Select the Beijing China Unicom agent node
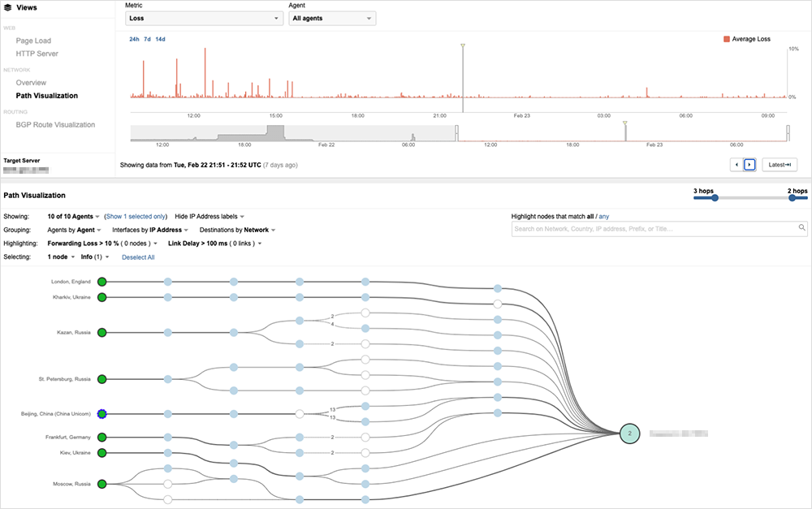 [102, 414]
